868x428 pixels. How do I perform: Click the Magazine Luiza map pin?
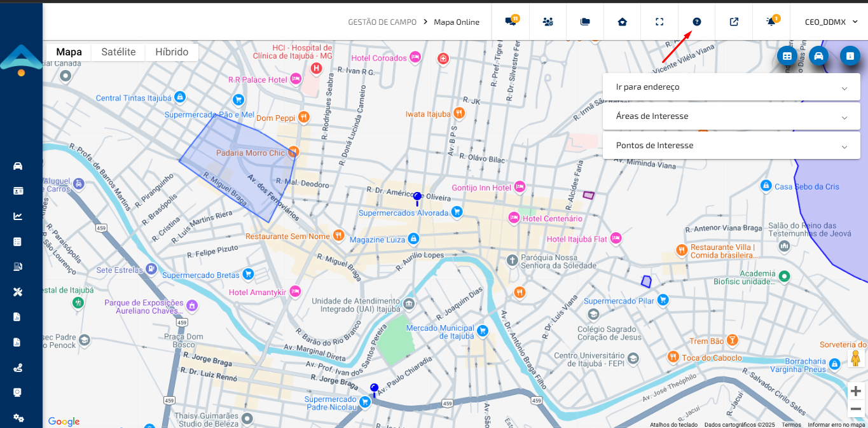point(413,238)
